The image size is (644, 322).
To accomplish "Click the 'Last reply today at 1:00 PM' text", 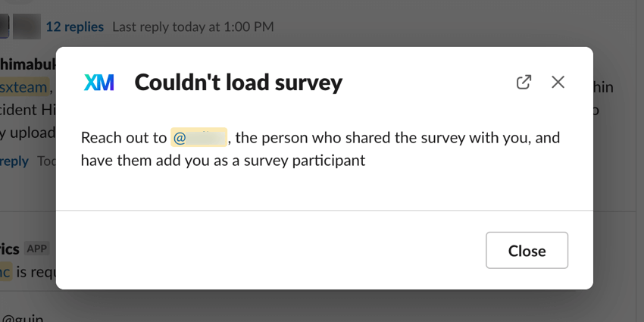I will click(193, 27).
